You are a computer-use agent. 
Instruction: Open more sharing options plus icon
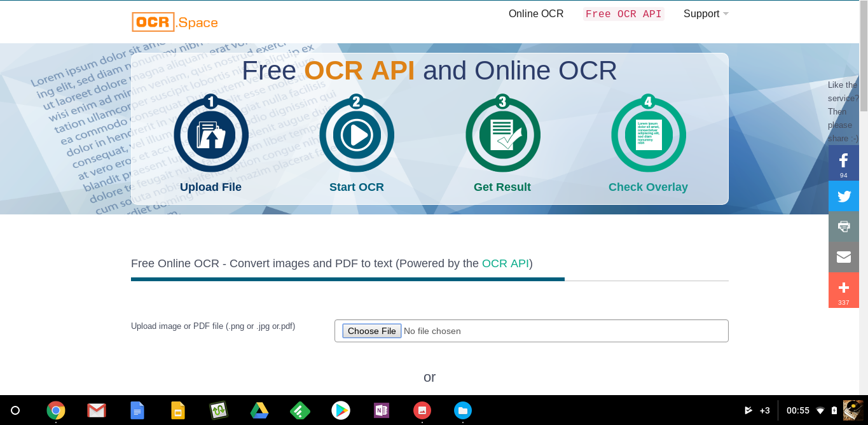click(844, 290)
